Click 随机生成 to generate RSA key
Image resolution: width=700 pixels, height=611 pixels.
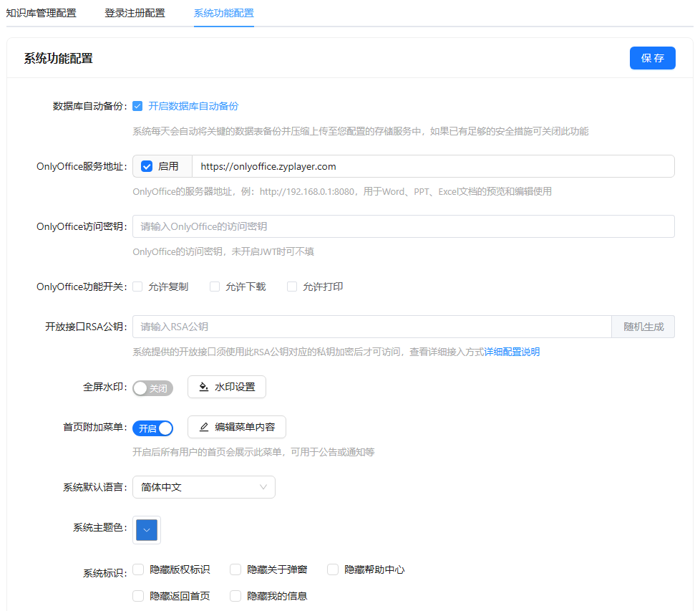click(x=643, y=327)
